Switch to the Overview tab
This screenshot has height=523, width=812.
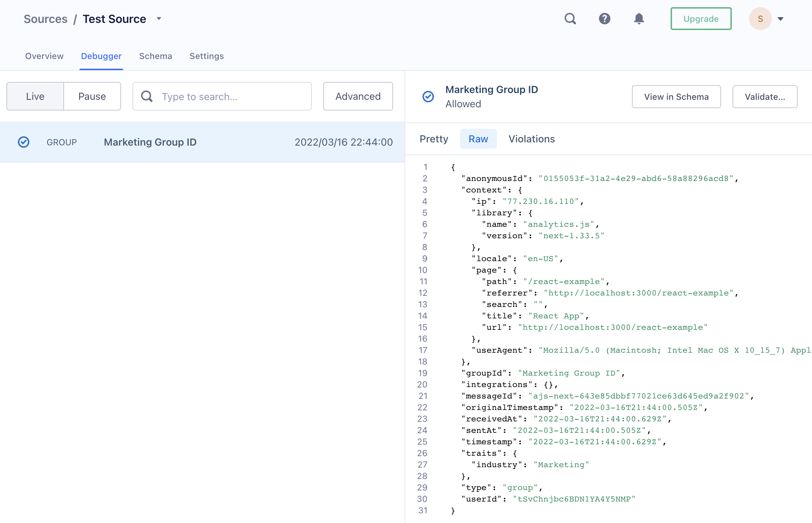pyautogui.click(x=44, y=56)
